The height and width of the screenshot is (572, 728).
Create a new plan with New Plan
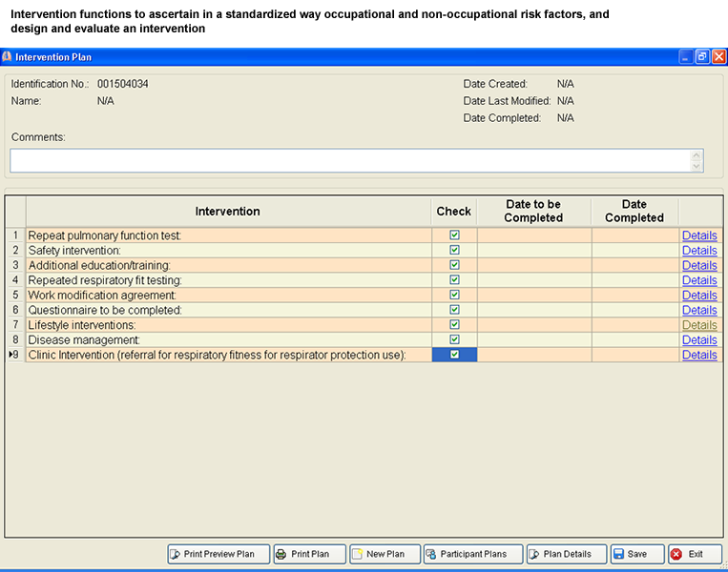coord(385,554)
